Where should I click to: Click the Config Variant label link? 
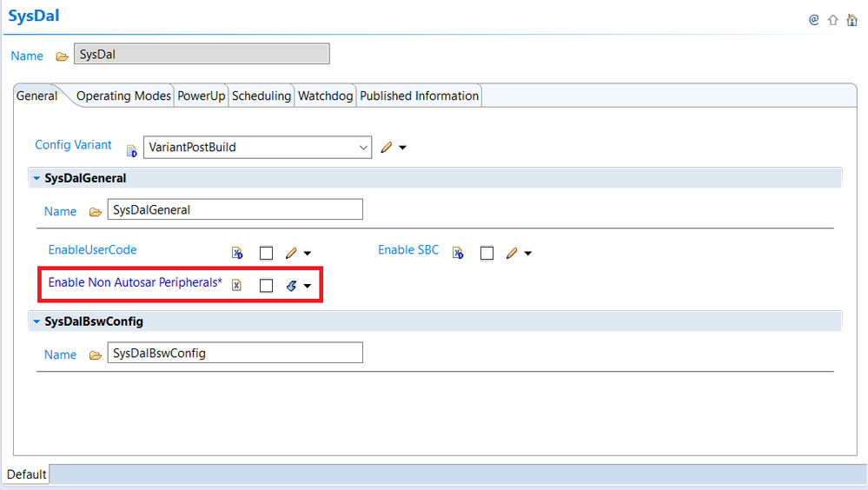click(73, 145)
